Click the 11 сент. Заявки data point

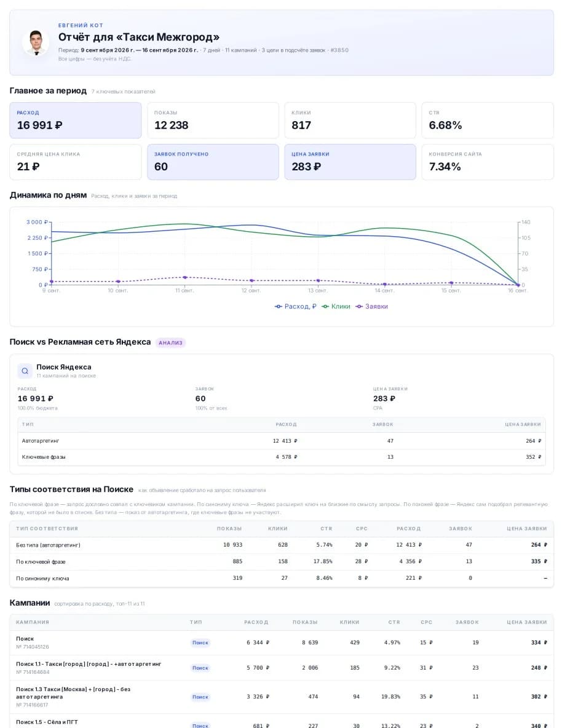(185, 277)
